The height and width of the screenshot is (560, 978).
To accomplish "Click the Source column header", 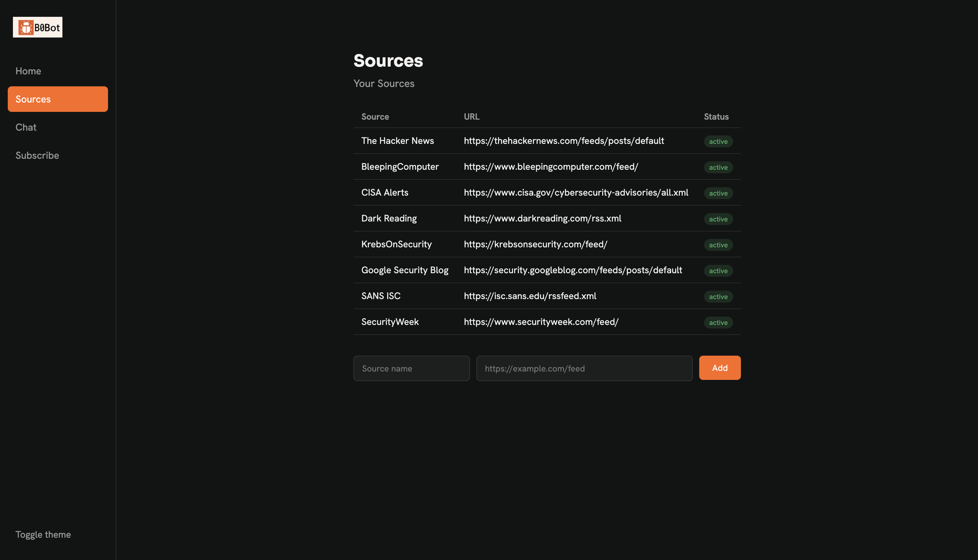I will tap(375, 116).
